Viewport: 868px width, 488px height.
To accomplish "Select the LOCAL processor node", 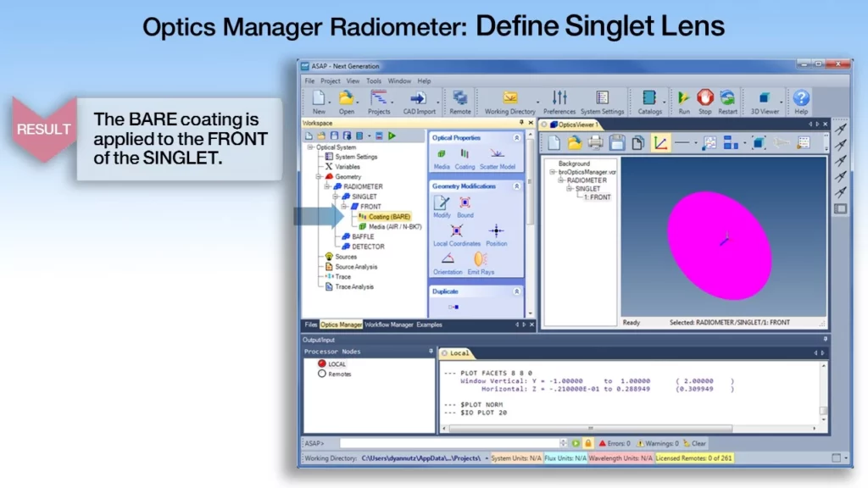I will pos(323,363).
